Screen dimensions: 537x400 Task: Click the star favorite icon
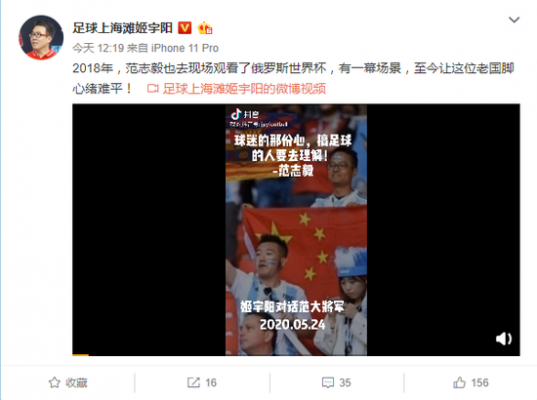pos(54,383)
